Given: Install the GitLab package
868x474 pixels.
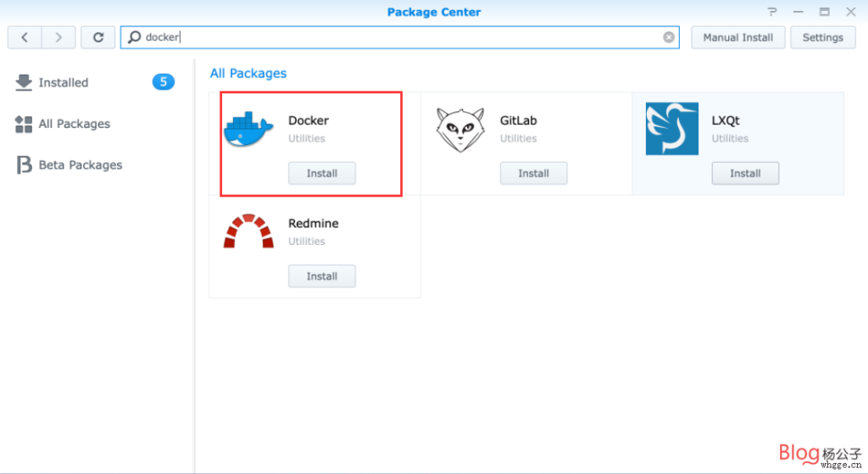Looking at the screenshot, I should point(534,173).
